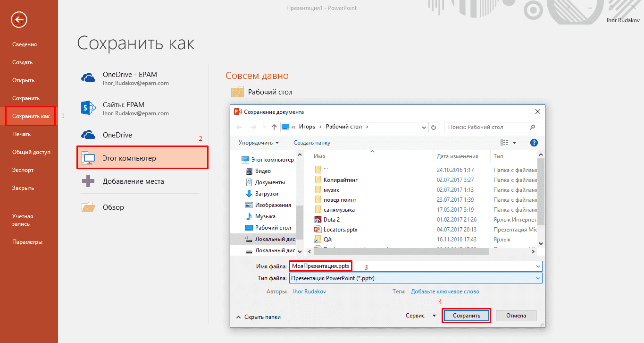Open Параметры in the backstage menu
This screenshot has height=343, width=644.
[27, 242]
